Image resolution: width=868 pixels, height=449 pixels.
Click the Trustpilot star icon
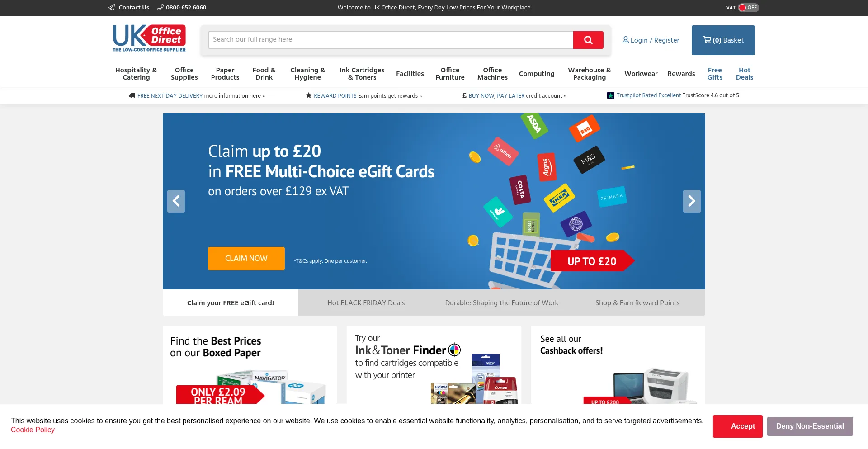tap(610, 95)
